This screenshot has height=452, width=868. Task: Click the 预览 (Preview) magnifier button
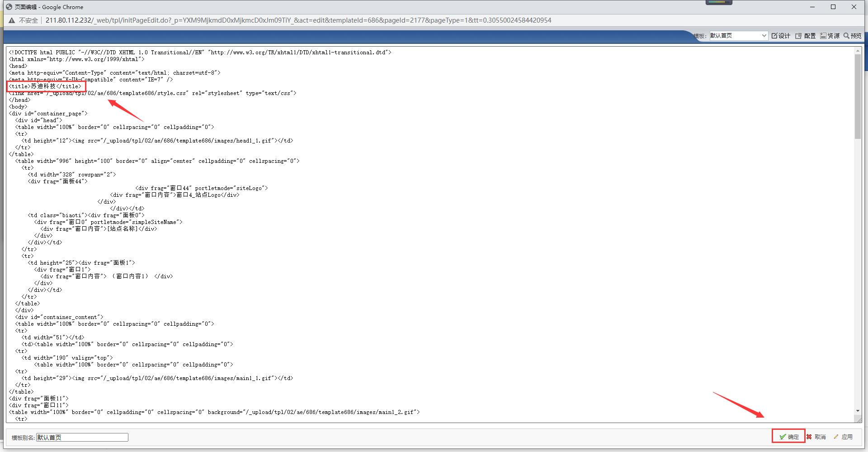[x=852, y=36]
